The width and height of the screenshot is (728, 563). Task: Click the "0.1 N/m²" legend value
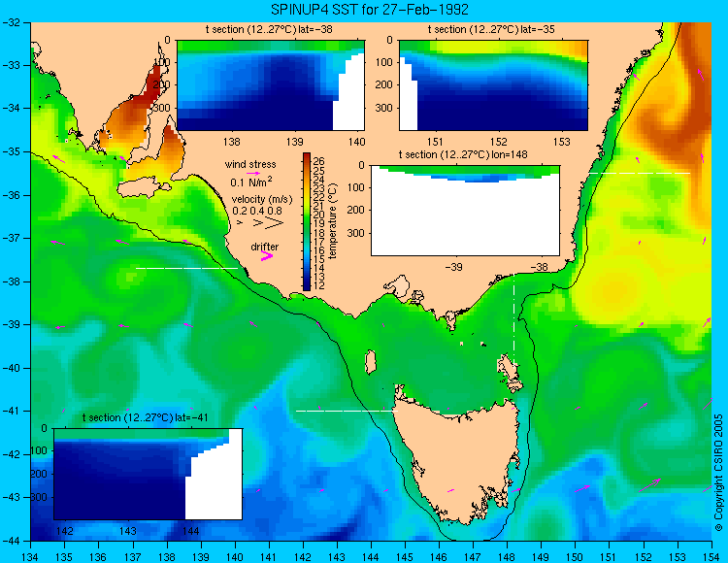point(251,182)
